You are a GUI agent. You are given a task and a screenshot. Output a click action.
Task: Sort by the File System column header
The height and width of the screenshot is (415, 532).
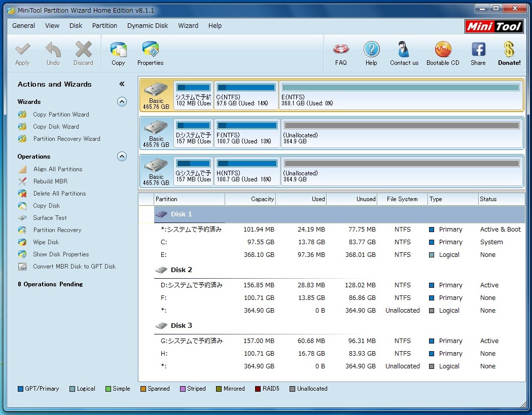click(x=402, y=199)
